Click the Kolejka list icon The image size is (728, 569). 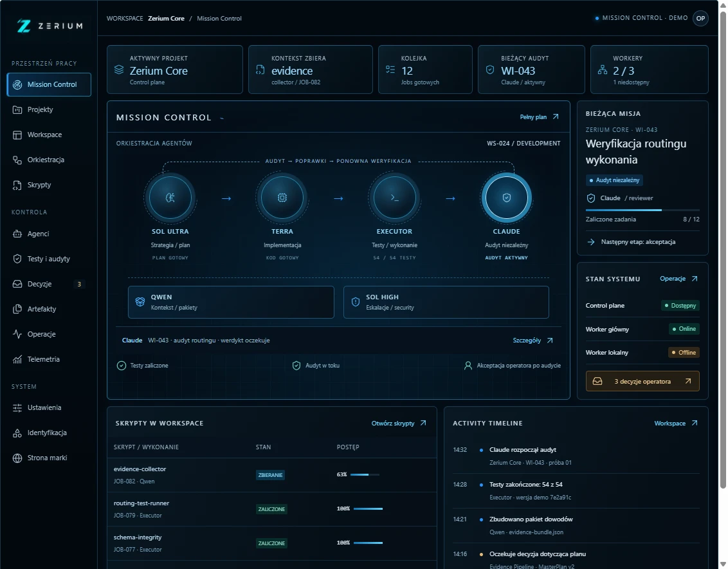(390, 70)
